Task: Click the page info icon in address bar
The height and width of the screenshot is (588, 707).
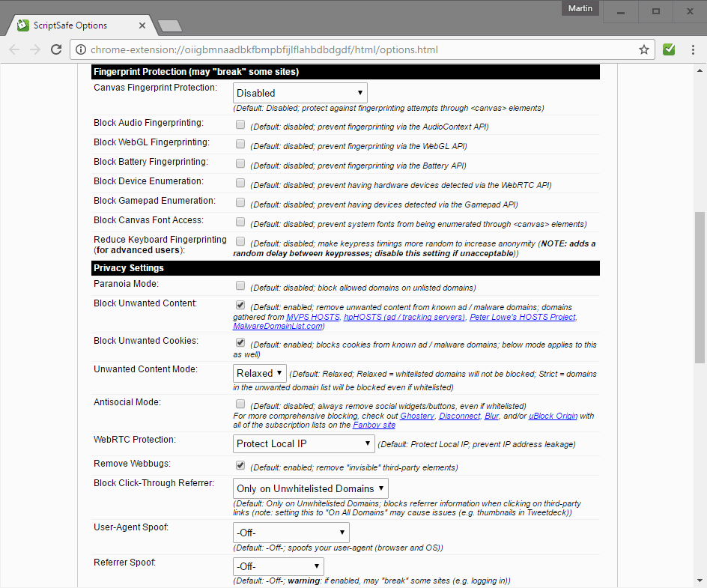Action: [80, 49]
